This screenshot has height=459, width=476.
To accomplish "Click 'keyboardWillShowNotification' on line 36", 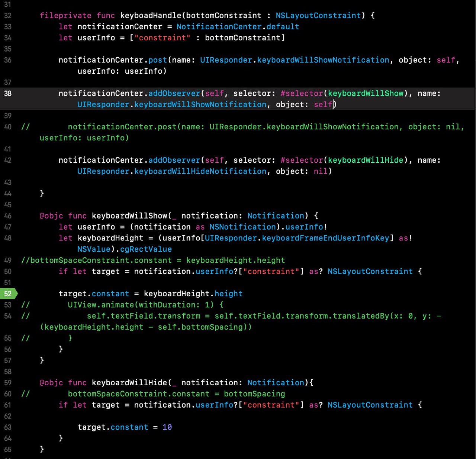I will pos(323,60).
